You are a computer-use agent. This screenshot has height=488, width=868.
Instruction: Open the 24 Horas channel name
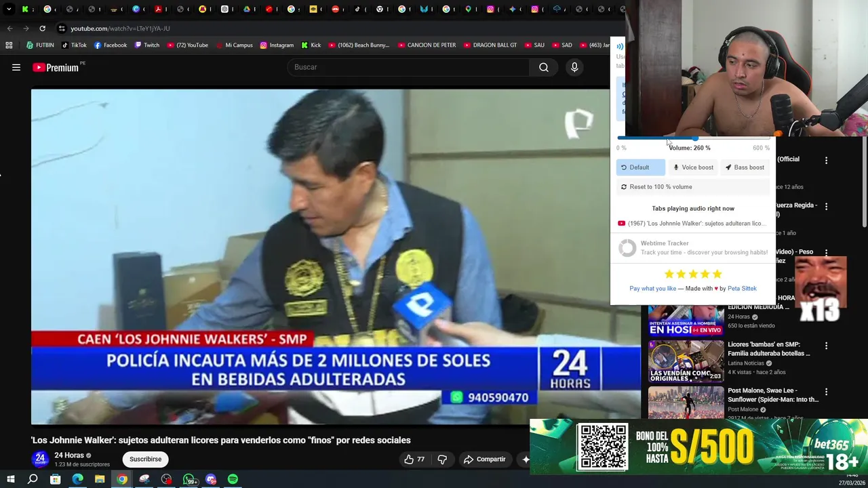tap(69, 455)
